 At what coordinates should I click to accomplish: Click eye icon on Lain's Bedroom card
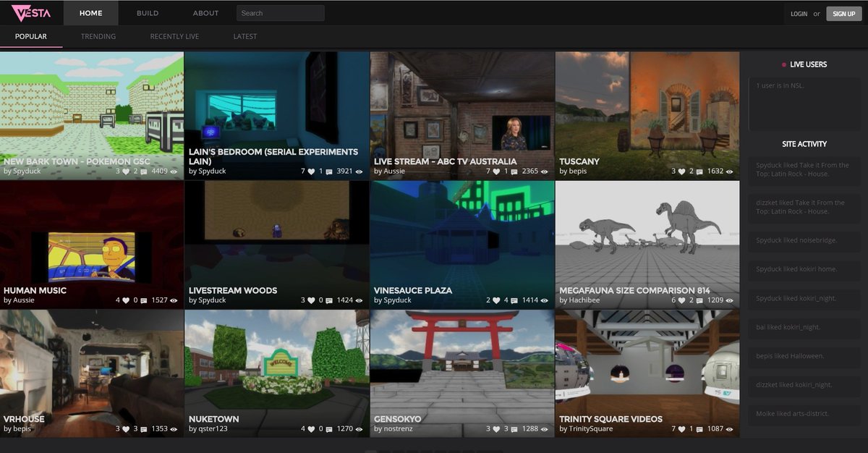(x=359, y=172)
